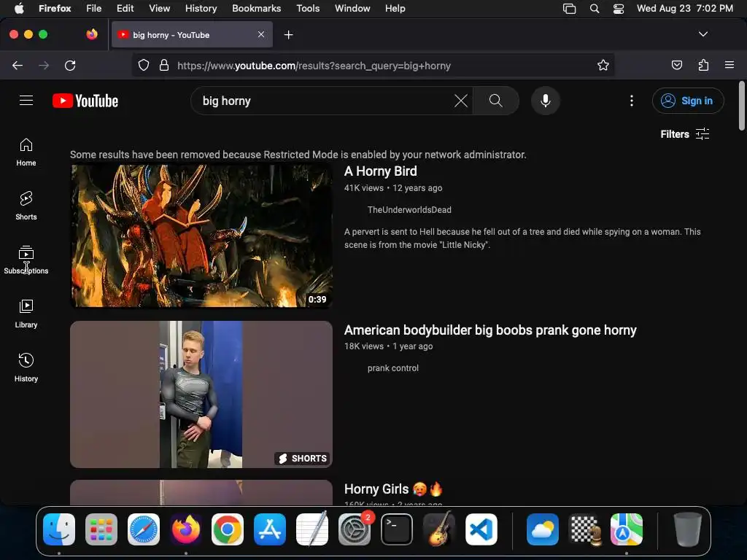Open Firefox application hamburger menu

(729, 65)
